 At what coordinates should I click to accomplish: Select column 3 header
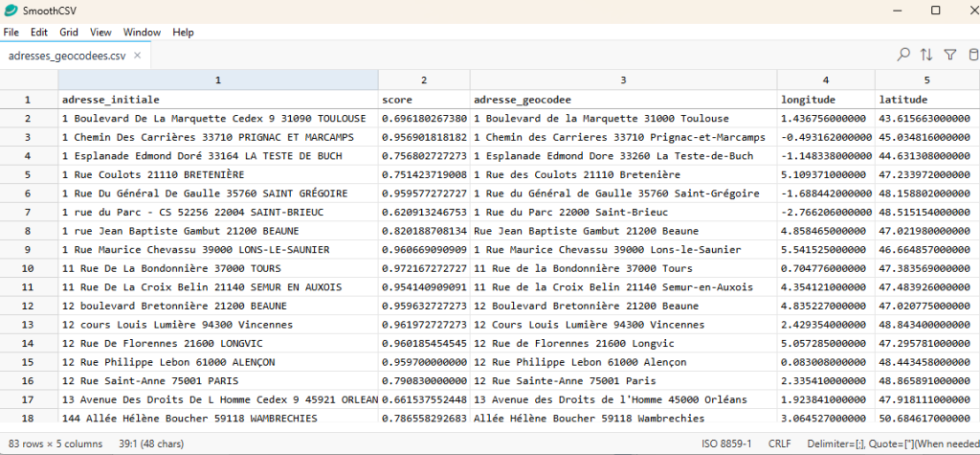[623, 80]
